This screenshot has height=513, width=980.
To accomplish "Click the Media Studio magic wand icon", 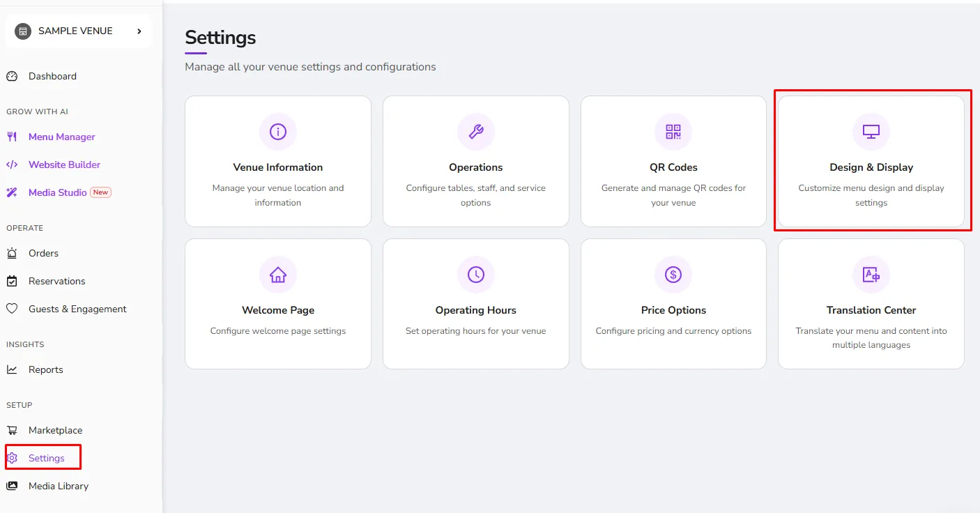I will 12,192.
